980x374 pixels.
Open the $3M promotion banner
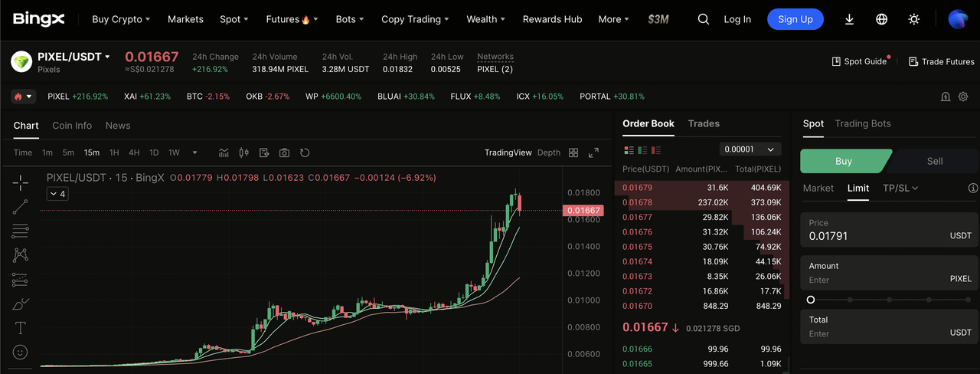[x=658, y=19]
